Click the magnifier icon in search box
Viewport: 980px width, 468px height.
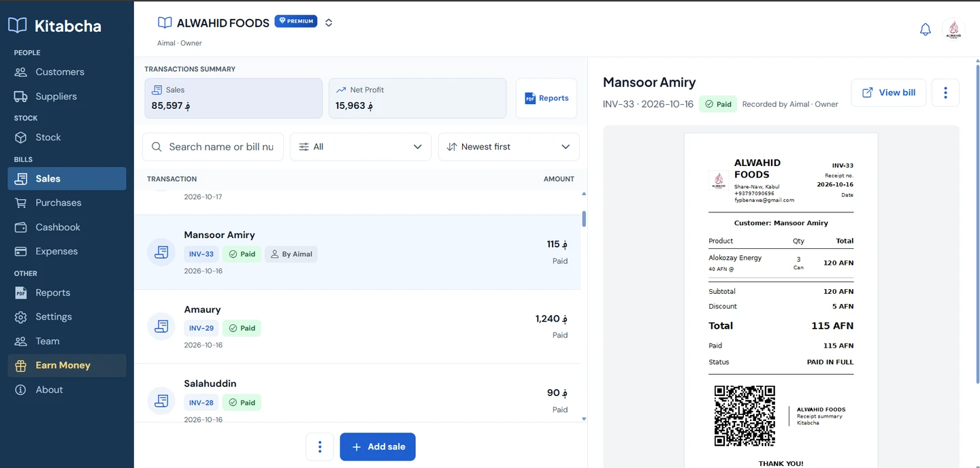(157, 147)
